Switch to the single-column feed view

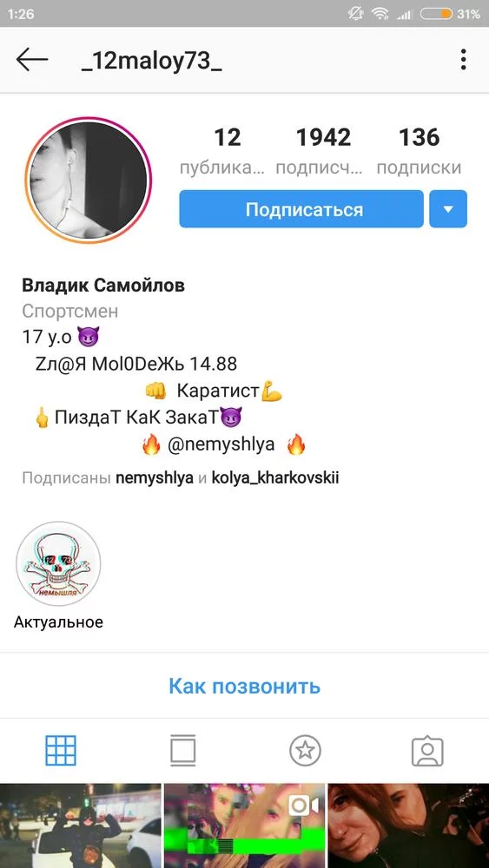(x=182, y=751)
